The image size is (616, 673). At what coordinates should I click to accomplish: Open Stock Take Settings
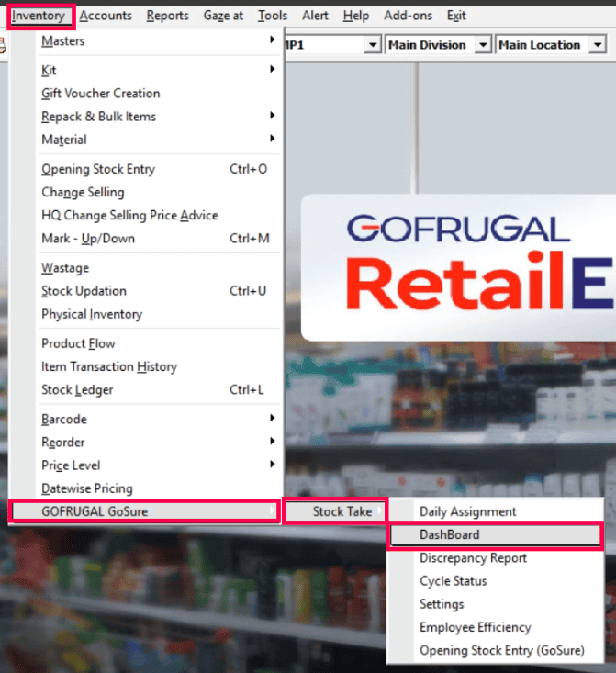(496, 604)
